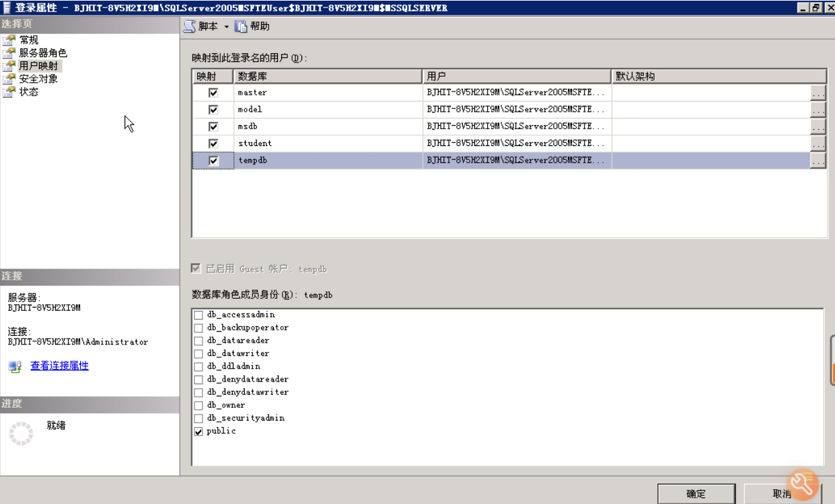The width and height of the screenshot is (835, 504).
Task: Uncheck the public role
Action: coord(198,431)
